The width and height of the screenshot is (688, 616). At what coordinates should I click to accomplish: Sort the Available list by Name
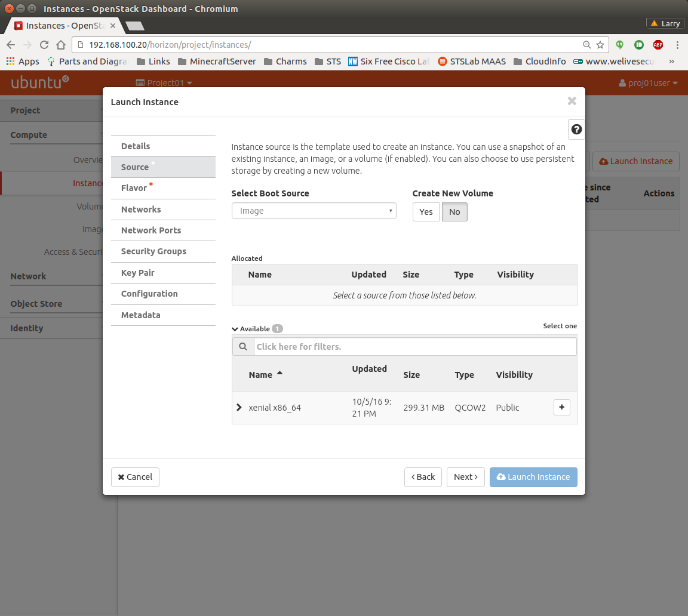click(261, 375)
